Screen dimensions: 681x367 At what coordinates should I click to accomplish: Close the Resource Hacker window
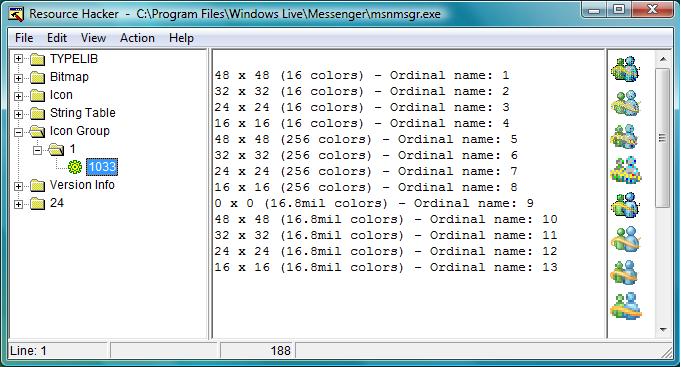(x=652, y=10)
